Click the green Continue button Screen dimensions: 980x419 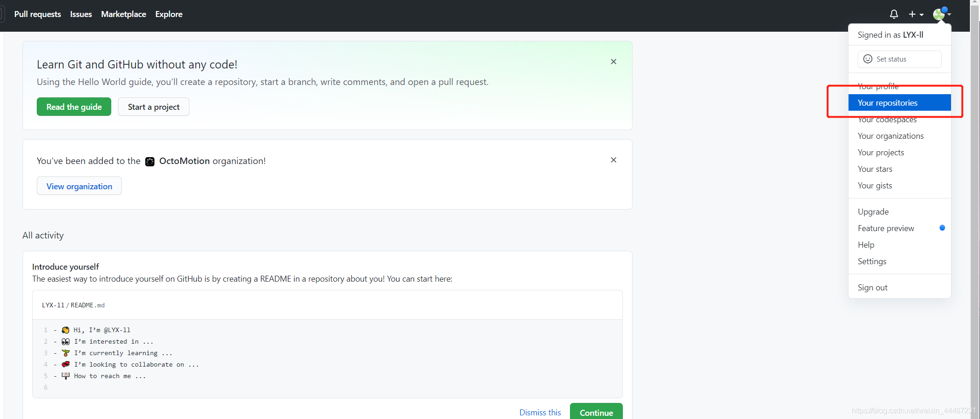coord(596,412)
